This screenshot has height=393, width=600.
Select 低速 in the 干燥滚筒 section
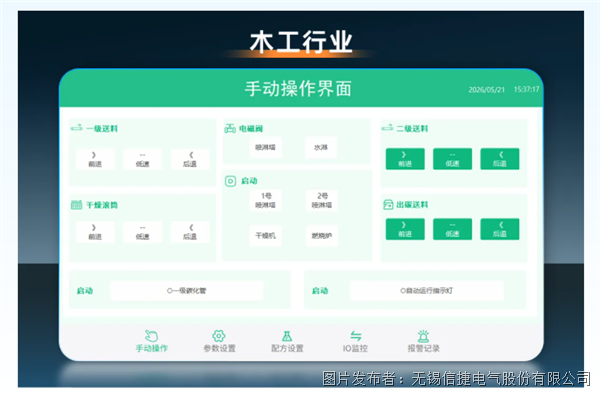[142, 232]
